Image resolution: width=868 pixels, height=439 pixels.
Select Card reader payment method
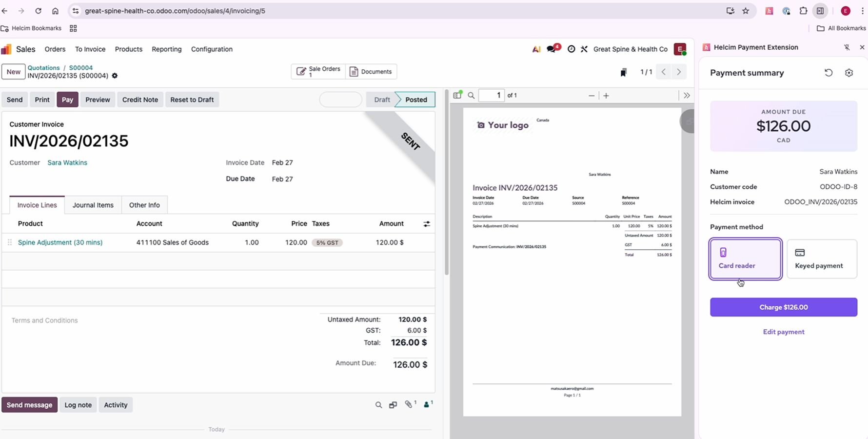click(x=745, y=259)
